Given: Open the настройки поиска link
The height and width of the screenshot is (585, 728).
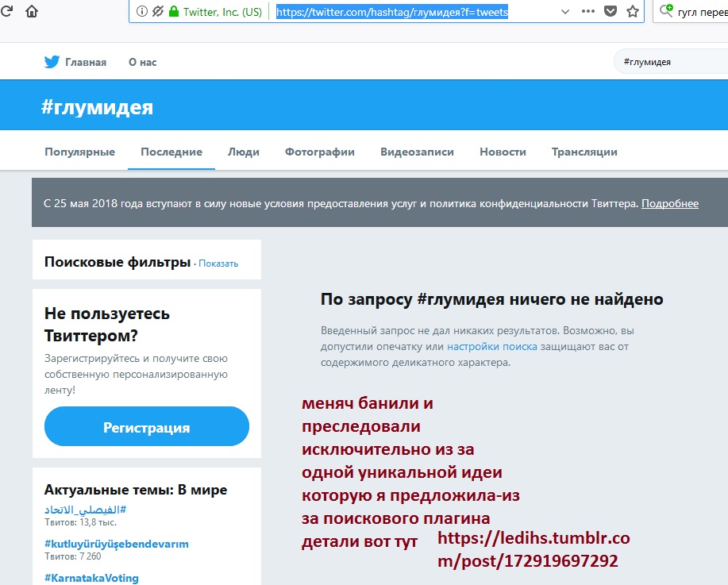Looking at the screenshot, I should 491,346.
